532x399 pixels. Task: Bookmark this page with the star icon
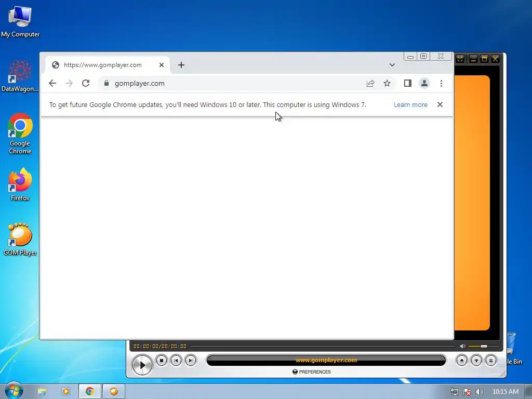pyautogui.click(x=387, y=84)
